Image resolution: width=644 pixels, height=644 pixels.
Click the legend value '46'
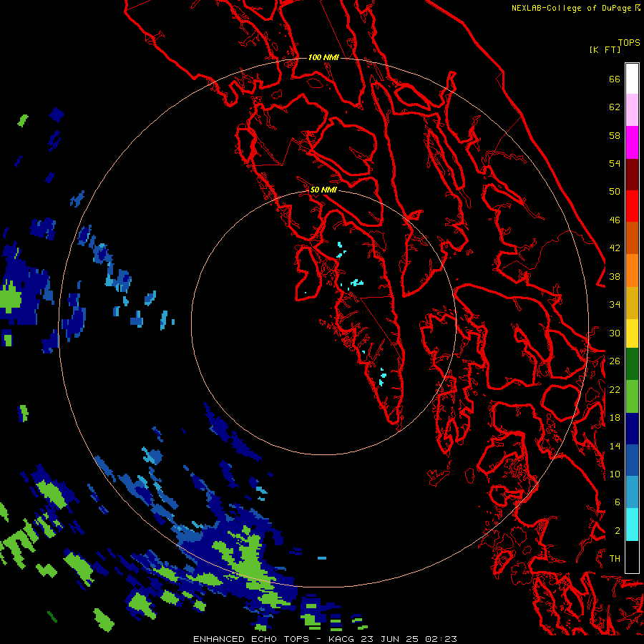[615, 220]
